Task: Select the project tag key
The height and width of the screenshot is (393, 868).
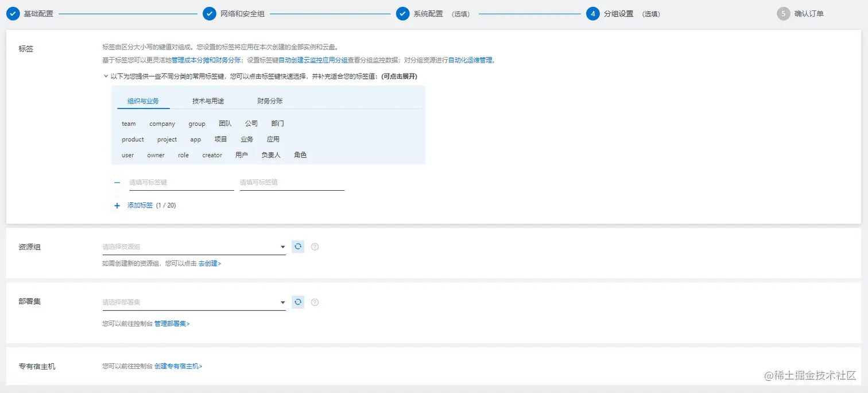Action: point(167,139)
